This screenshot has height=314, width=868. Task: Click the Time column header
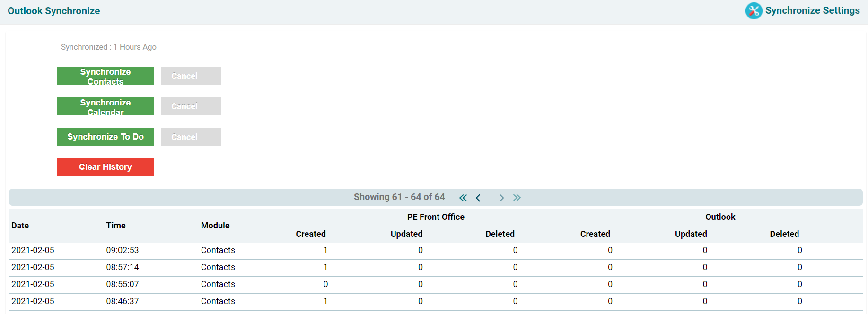(116, 226)
